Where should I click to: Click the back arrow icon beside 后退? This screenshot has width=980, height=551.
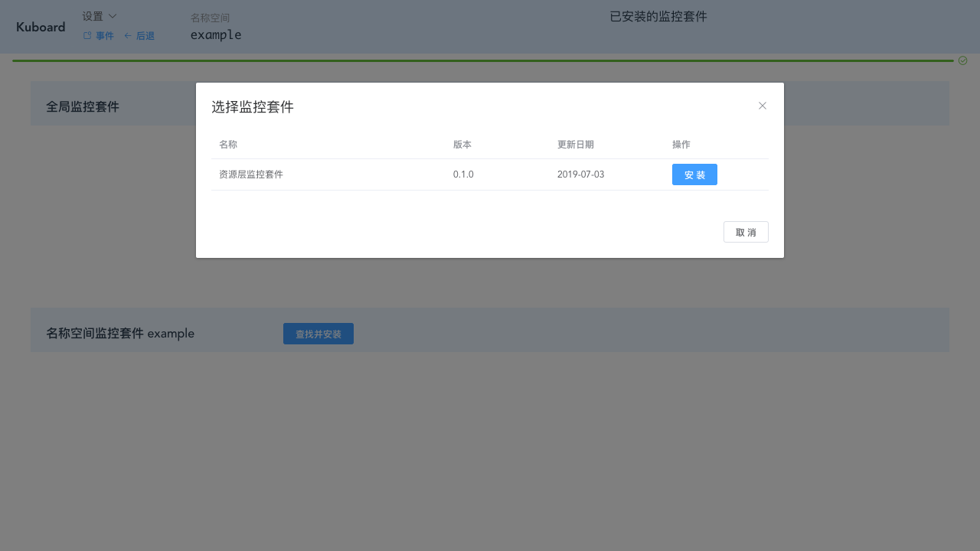coord(128,35)
